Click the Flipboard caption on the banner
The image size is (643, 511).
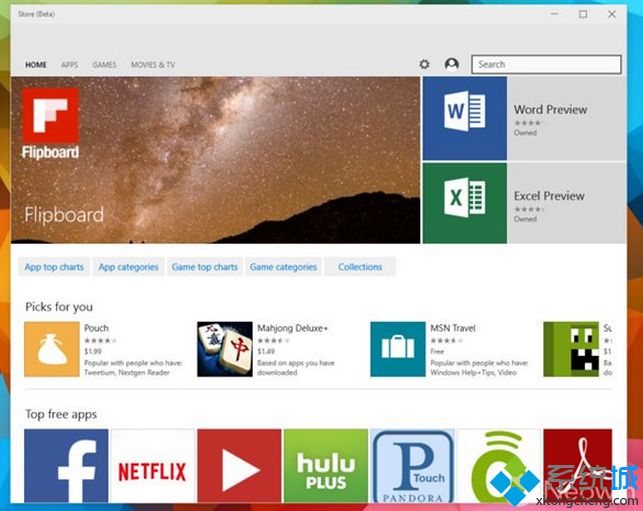[x=64, y=215]
